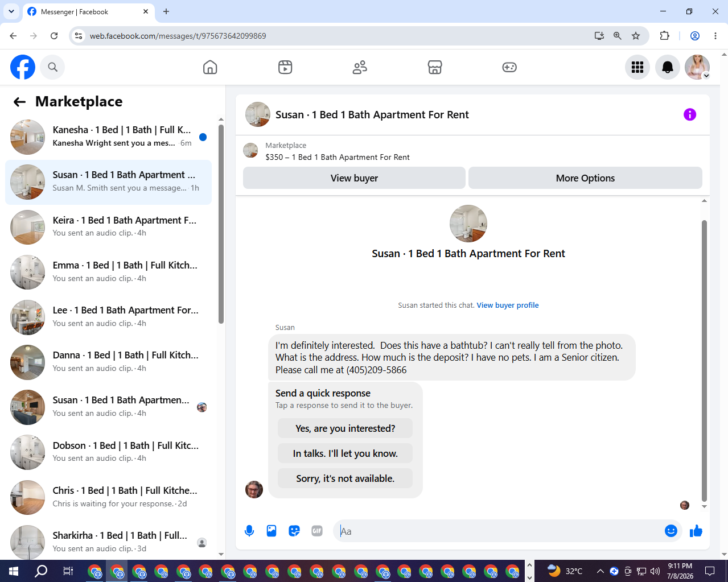Open Task View on taskbar
The height and width of the screenshot is (582, 728).
pos(68,571)
